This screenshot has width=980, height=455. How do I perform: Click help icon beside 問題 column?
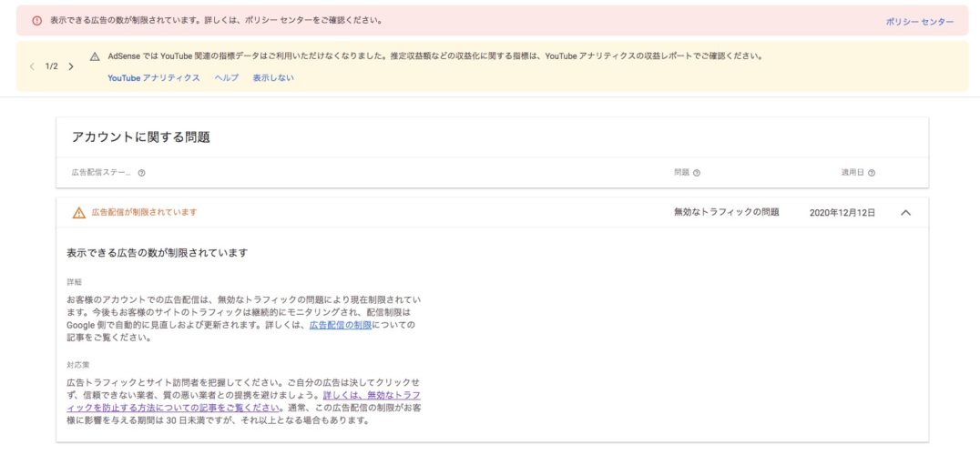697,173
